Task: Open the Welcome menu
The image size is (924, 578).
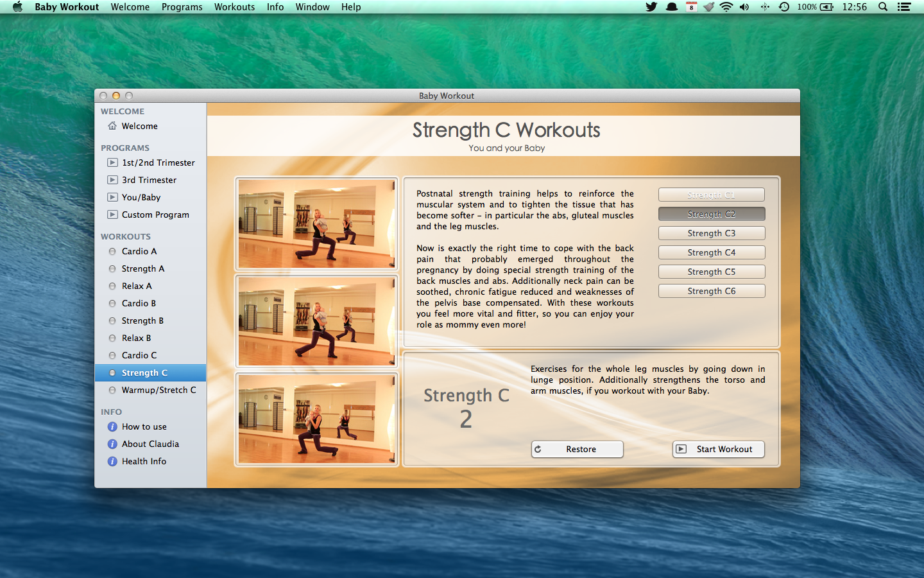Action: point(130,7)
